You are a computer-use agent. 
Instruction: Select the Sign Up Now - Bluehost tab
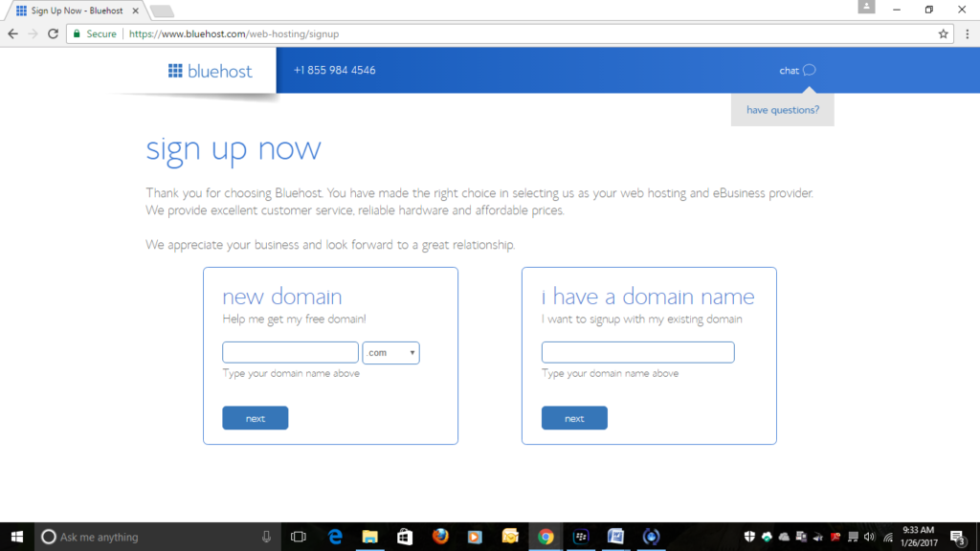tap(77, 10)
